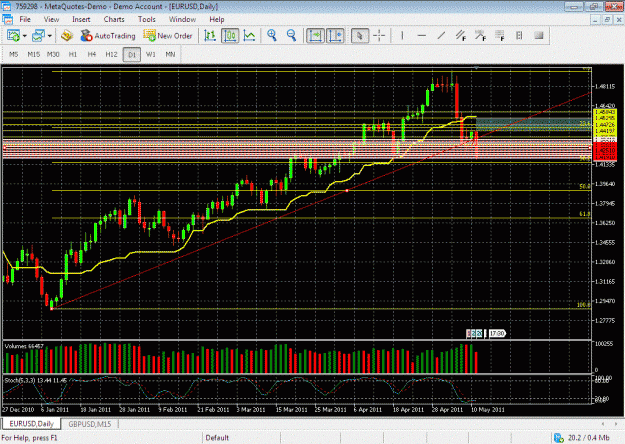
Task: Click the 1.48115 price axis label
Action: 605,86
